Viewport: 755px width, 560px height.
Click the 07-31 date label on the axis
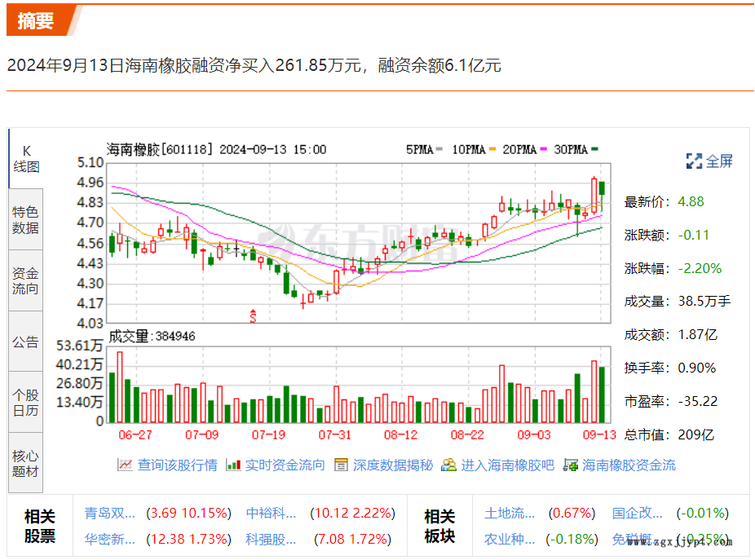pos(334,434)
